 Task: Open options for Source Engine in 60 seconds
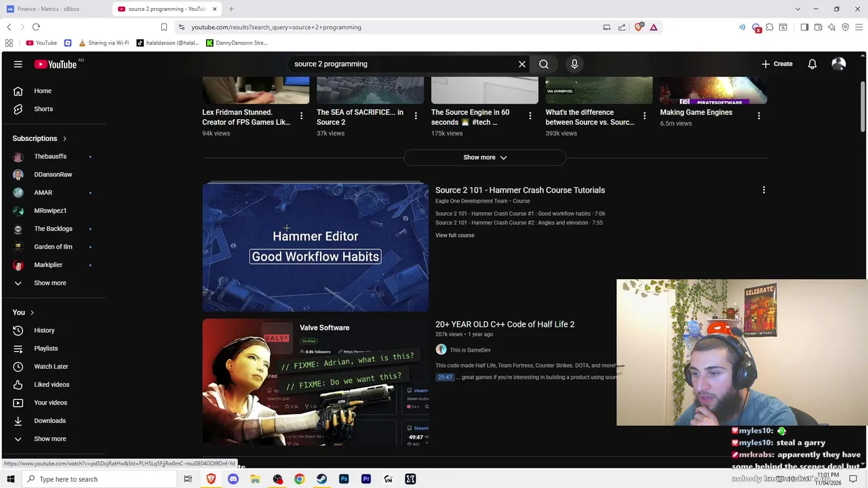[530, 116]
